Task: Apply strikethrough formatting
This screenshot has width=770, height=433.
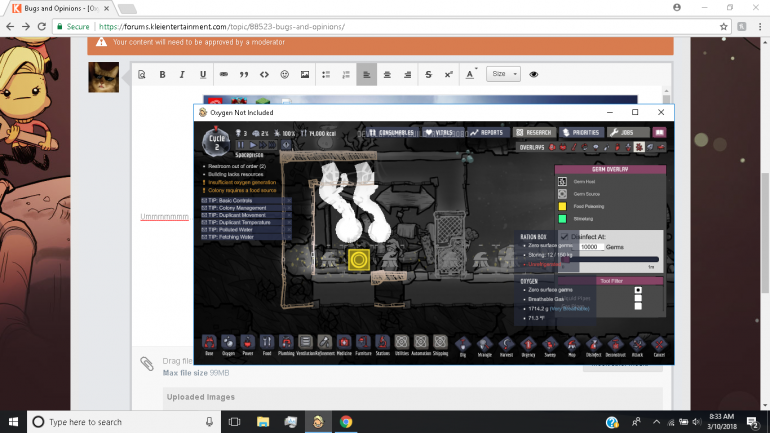Action: [x=428, y=75]
